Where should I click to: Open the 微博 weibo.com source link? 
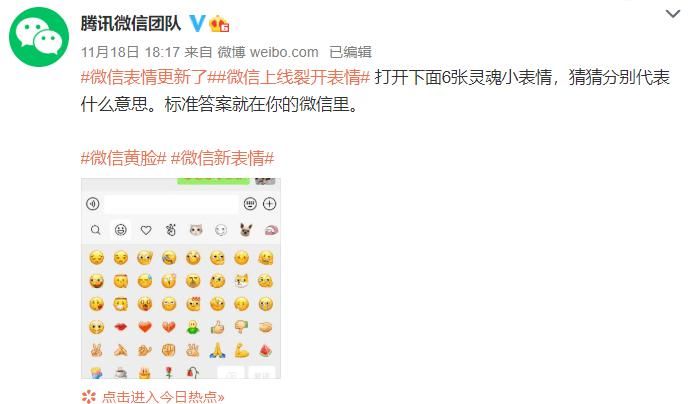[268, 52]
